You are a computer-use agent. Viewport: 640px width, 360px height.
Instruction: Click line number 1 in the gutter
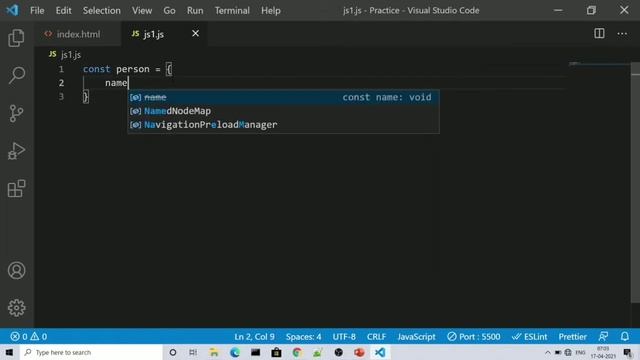point(61,69)
